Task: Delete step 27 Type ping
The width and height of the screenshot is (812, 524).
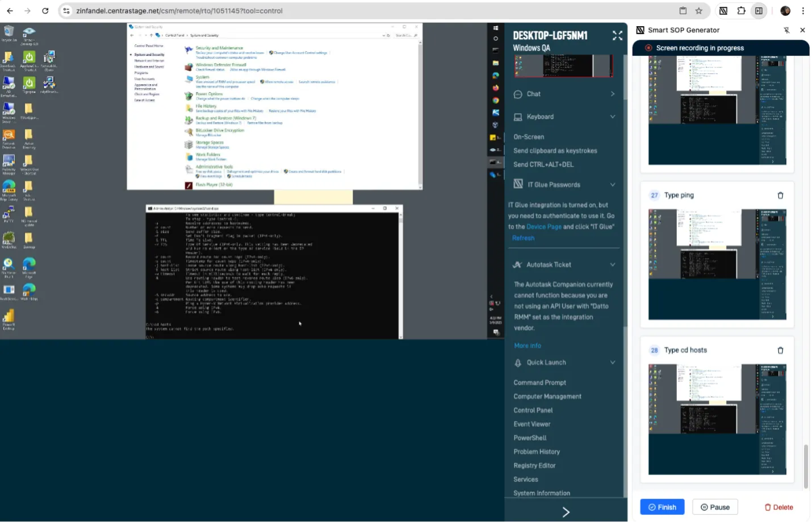Action: (x=780, y=196)
